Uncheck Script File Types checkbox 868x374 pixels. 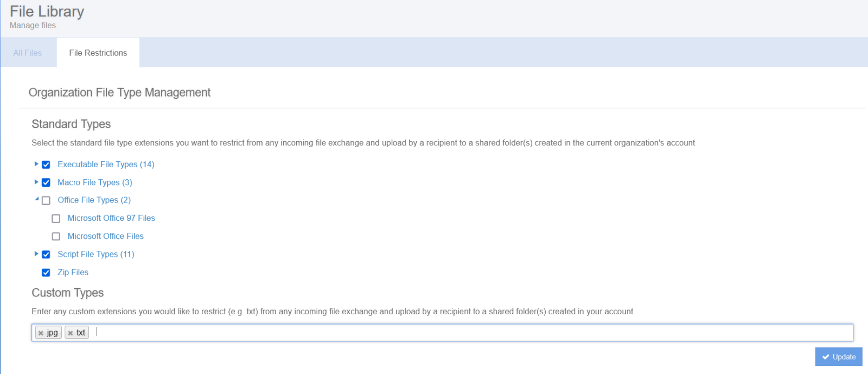(x=46, y=254)
